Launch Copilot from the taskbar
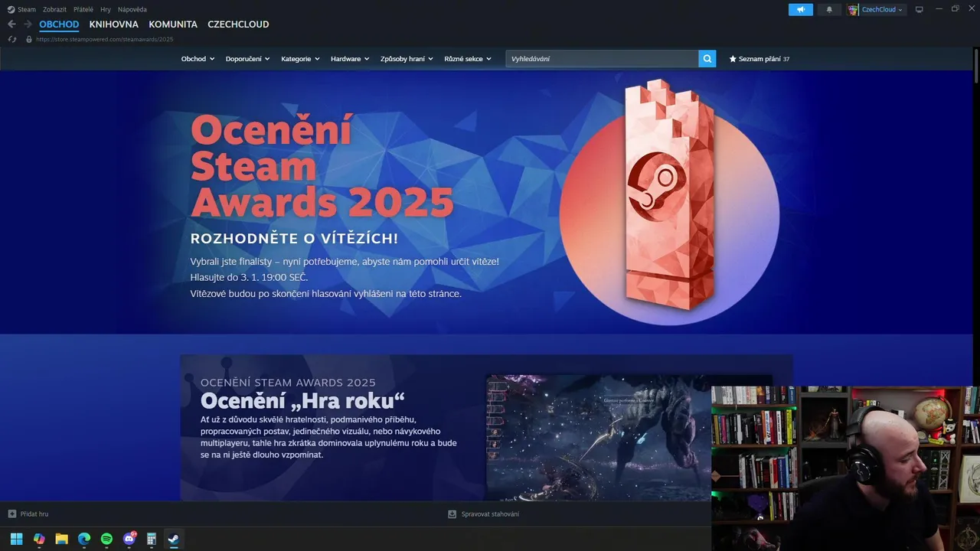 coord(39,539)
